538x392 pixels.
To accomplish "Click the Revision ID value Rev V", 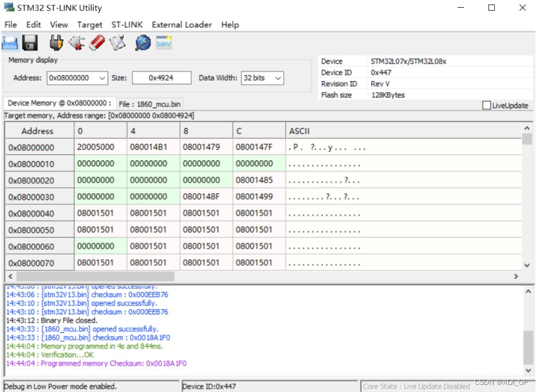I will coord(380,84).
